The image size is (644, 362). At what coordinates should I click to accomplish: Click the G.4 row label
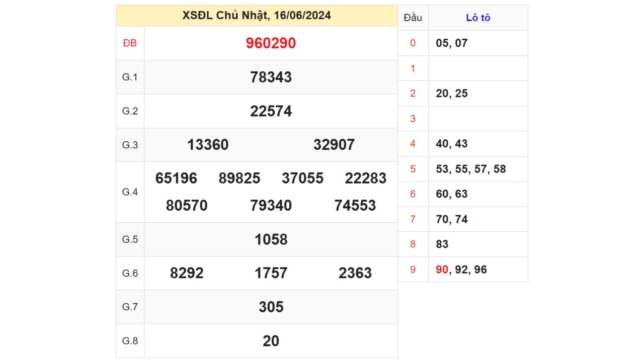tap(130, 192)
